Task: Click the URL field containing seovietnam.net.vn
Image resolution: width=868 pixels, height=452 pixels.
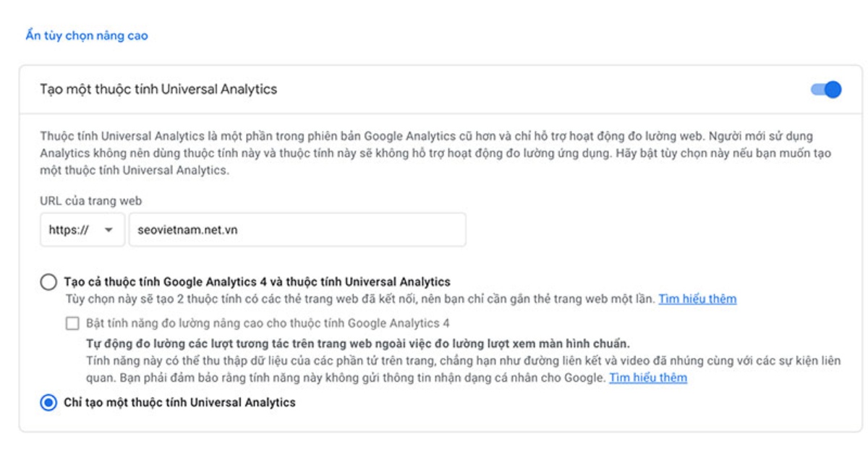Action: click(297, 230)
